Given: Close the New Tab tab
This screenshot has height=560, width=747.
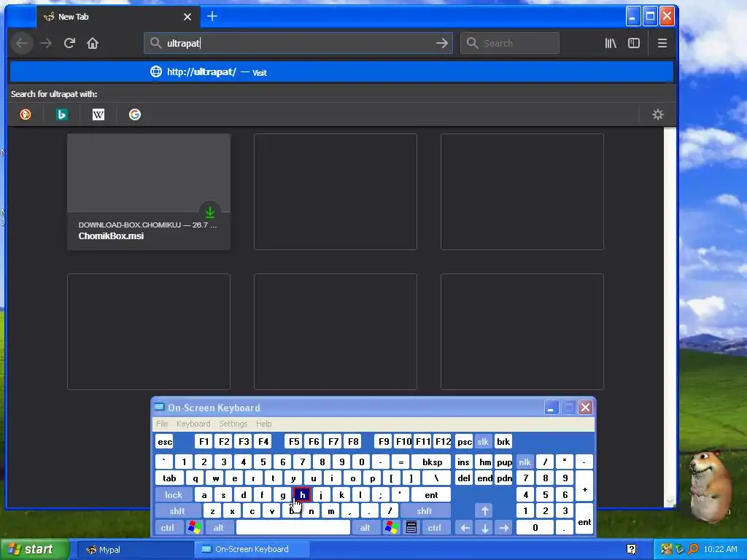Looking at the screenshot, I should pos(187,17).
